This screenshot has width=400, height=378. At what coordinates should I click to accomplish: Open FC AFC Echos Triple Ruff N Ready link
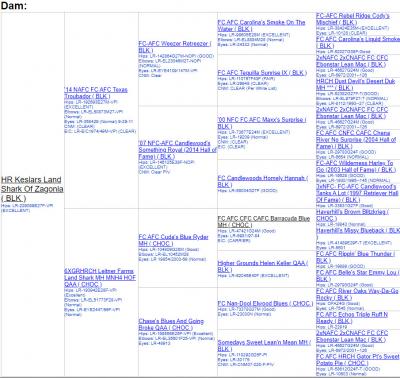coord(352,318)
